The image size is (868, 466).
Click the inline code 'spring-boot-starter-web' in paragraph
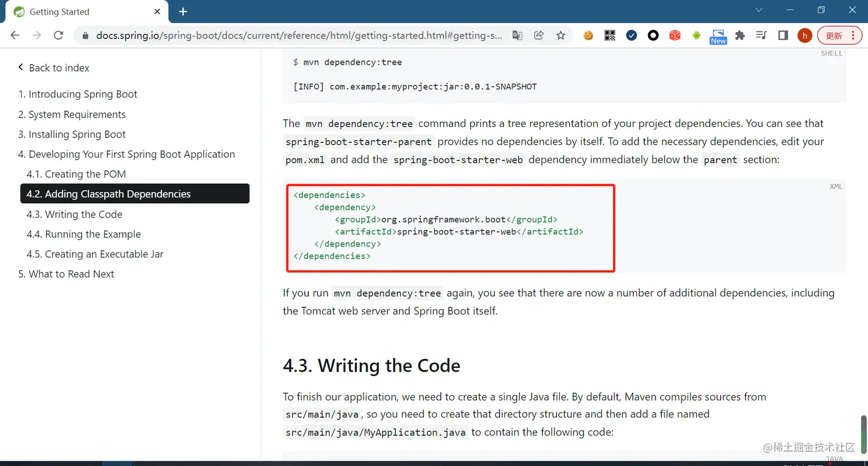click(x=458, y=160)
